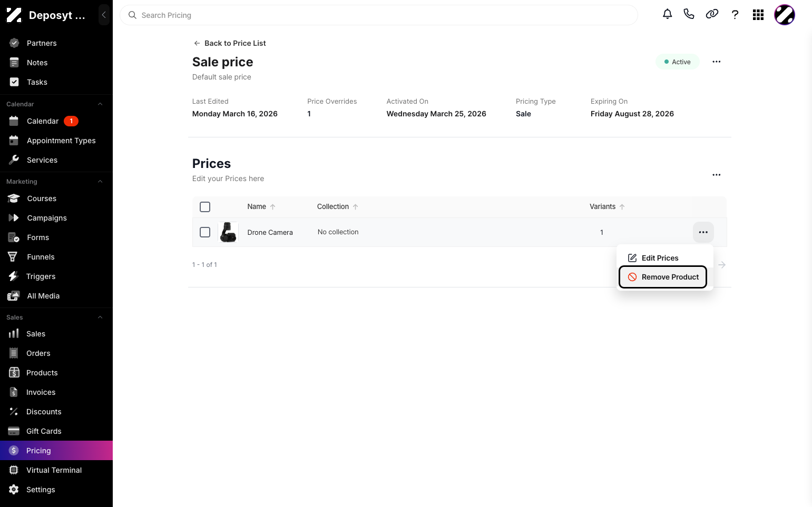Open Discounts in the sidebar
Image resolution: width=812 pixels, height=507 pixels.
tap(56, 412)
